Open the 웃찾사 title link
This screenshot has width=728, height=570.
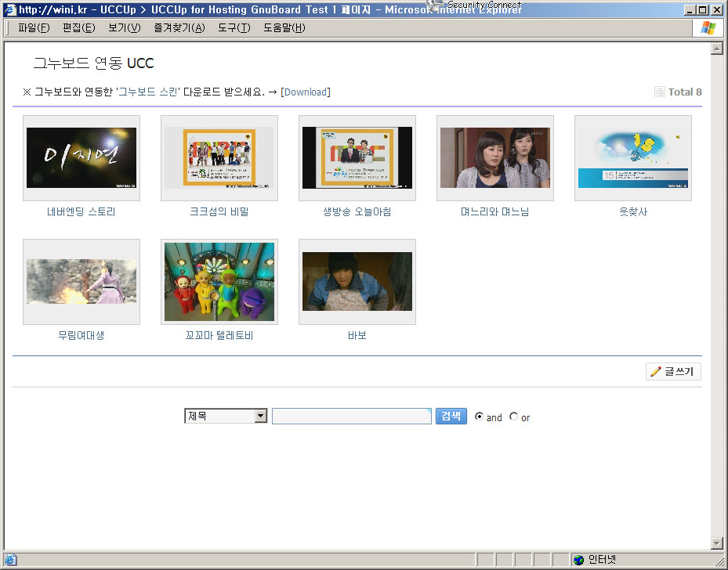(x=633, y=212)
